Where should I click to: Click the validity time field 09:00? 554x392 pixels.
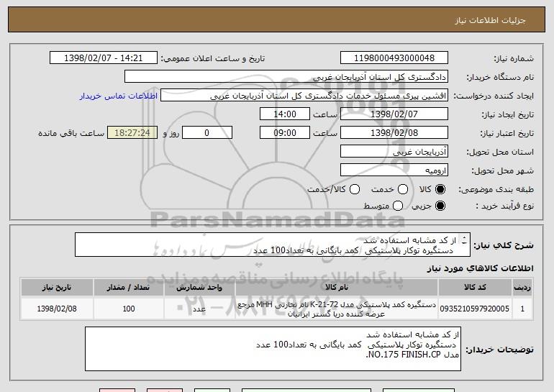point(285,133)
